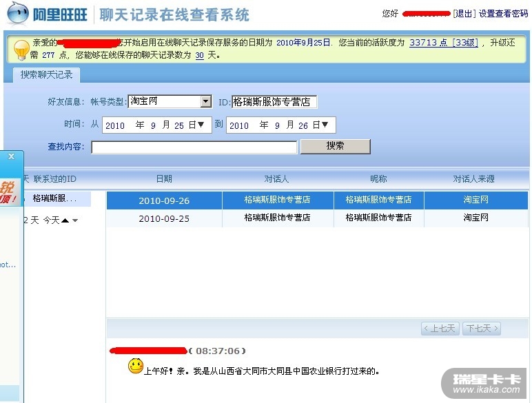Focus the 查找内容 search text field
Screen dimensions: 532x403
pos(194,147)
